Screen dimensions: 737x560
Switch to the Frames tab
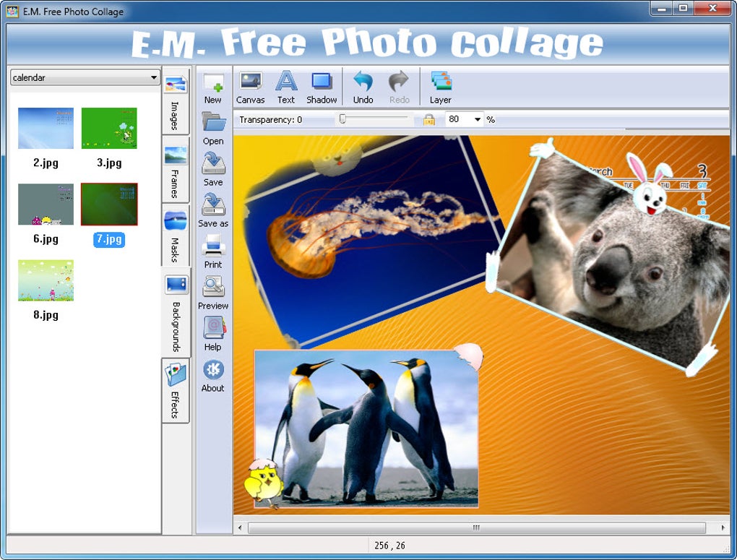coord(176,170)
